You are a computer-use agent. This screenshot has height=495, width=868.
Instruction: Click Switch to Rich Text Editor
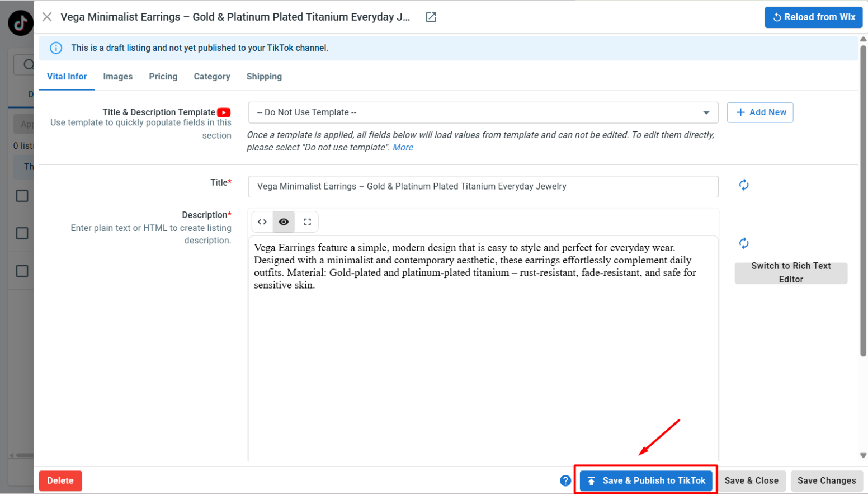pyautogui.click(x=791, y=273)
